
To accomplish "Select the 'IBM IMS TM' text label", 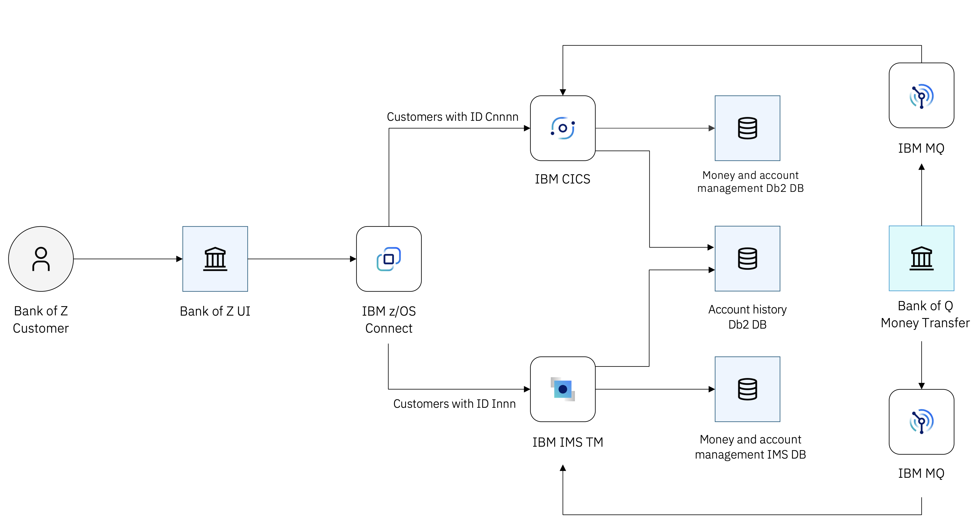I will coord(568,442).
